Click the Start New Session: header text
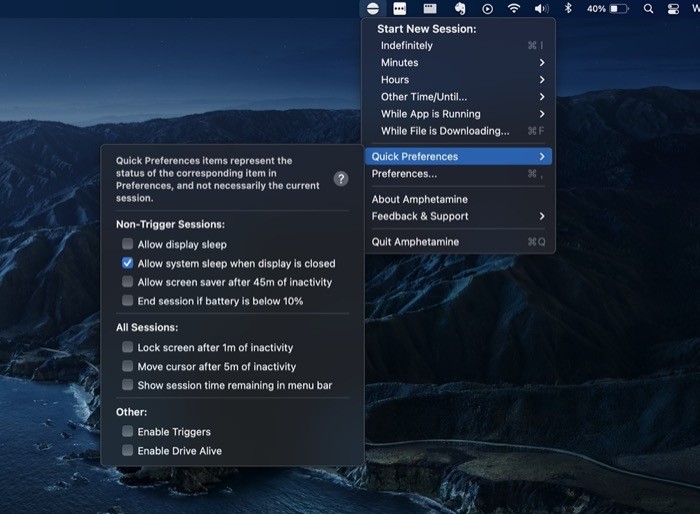 [x=426, y=29]
